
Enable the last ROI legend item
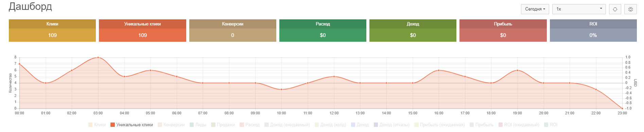tap(551, 125)
